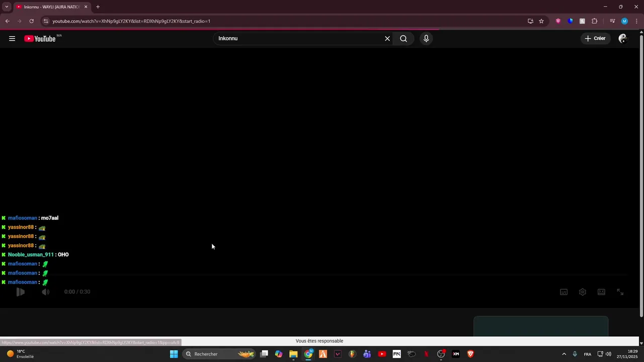Close the Inkonnu - WAYLI tab
Viewport: 644px width, 362px height.
tap(86, 7)
